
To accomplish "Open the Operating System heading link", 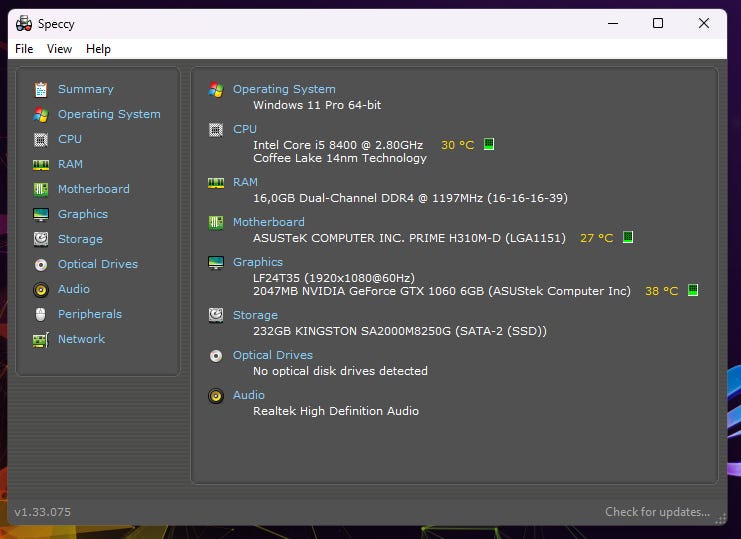I will pos(284,89).
